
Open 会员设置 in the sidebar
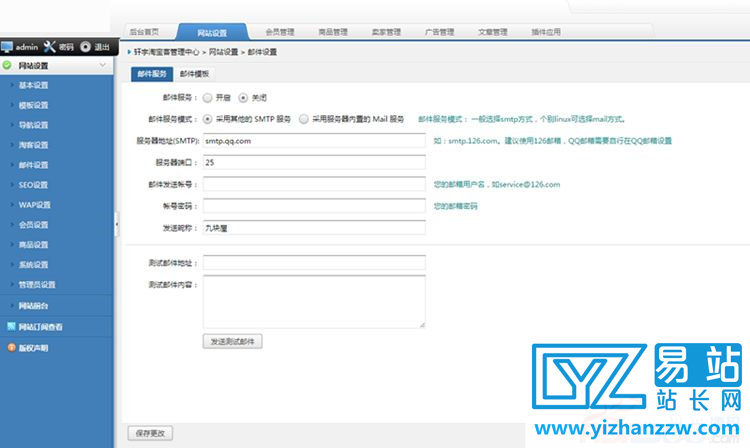pyautogui.click(x=33, y=225)
